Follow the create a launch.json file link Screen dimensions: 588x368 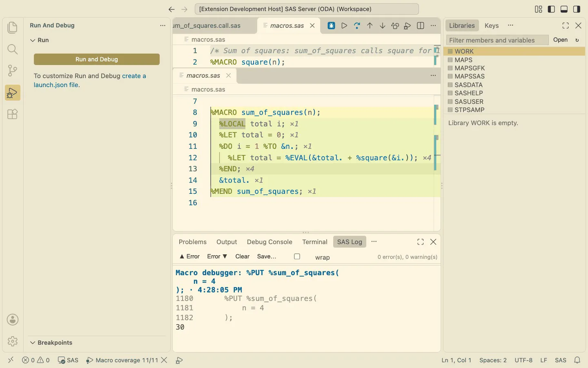tap(90, 81)
